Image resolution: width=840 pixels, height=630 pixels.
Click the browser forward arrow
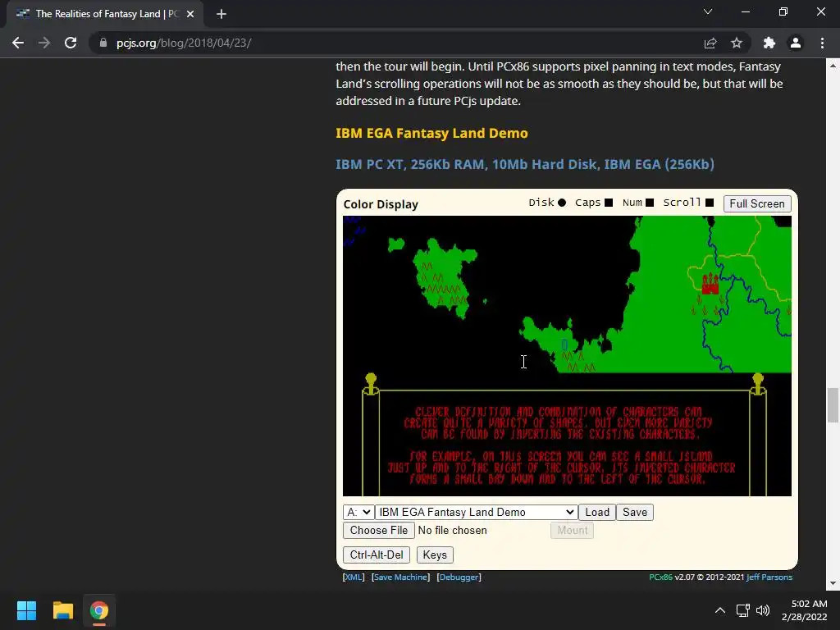point(44,43)
